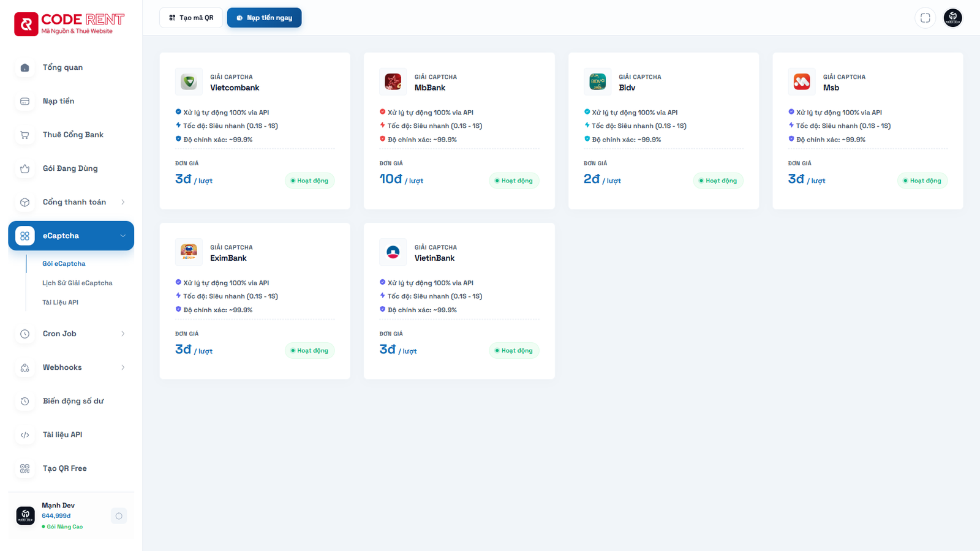
Task: Open the user avatar in top-right corner
Action: (x=952, y=18)
